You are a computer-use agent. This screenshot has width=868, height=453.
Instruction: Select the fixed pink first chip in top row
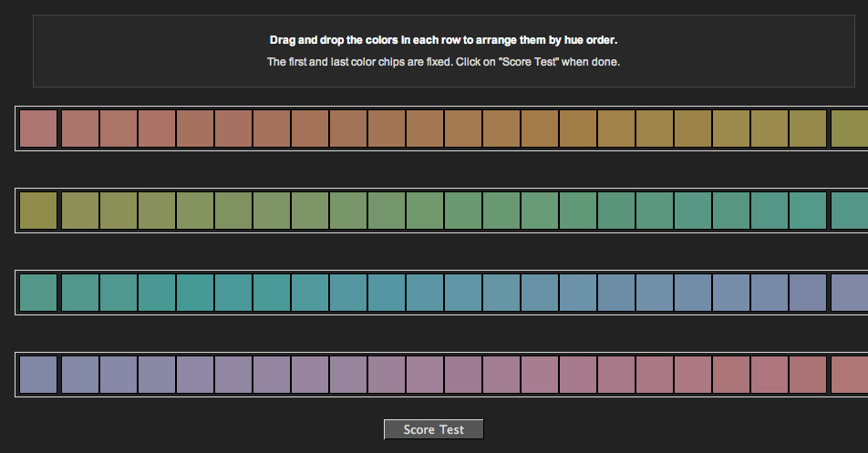click(x=38, y=129)
